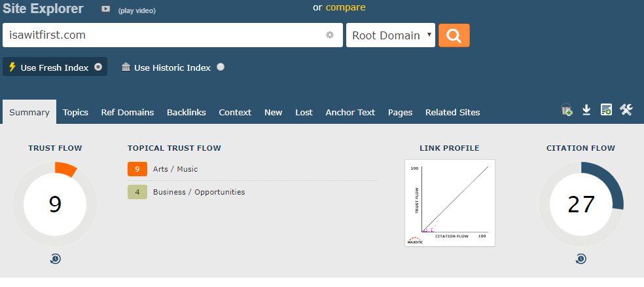The width and height of the screenshot is (644, 287).
Task: Click the orange search magnifier button
Action: pyautogui.click(x=454, y=35)
